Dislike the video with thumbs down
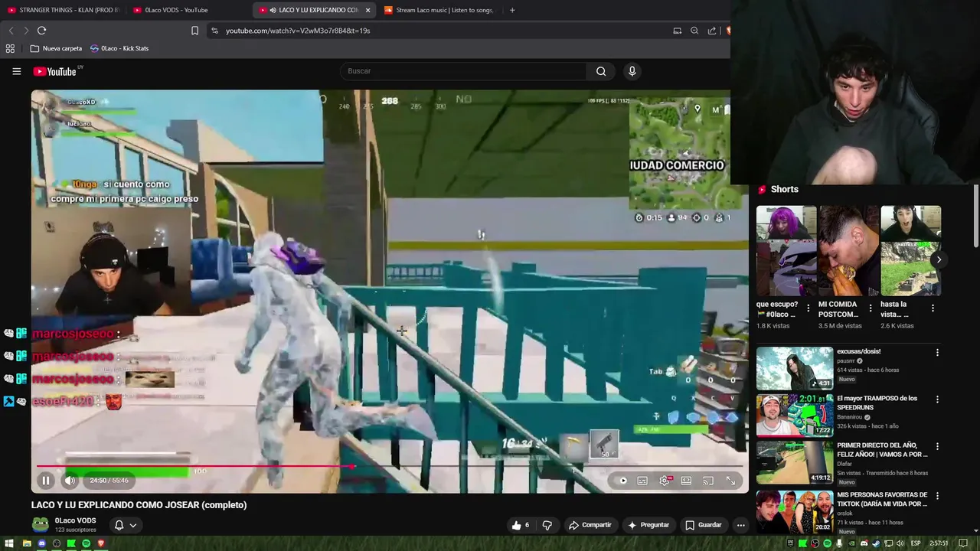Image resolution: width=980 pixels, height=551 pixels. click(x=547, y=525)
